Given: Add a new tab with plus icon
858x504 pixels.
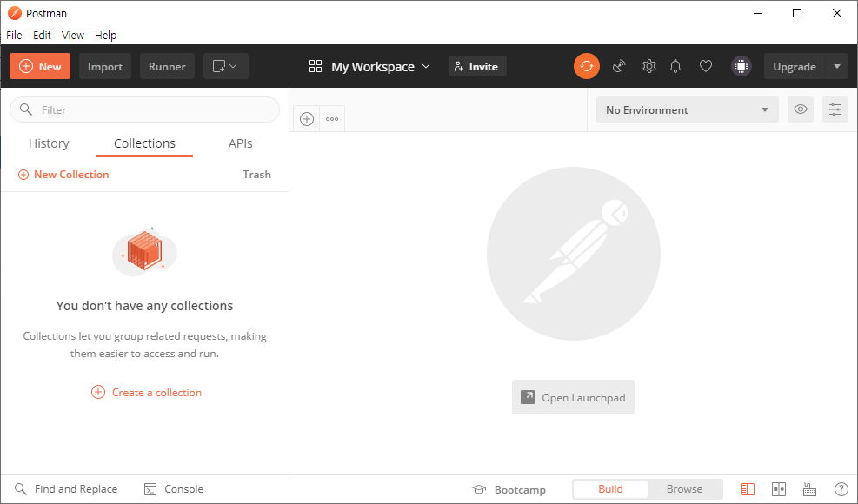Looking at the screenshot, I should click(307, 119).
